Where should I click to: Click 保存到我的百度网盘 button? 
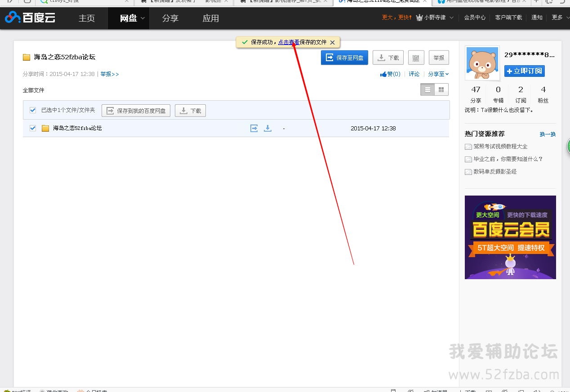(x=136, y=111)
